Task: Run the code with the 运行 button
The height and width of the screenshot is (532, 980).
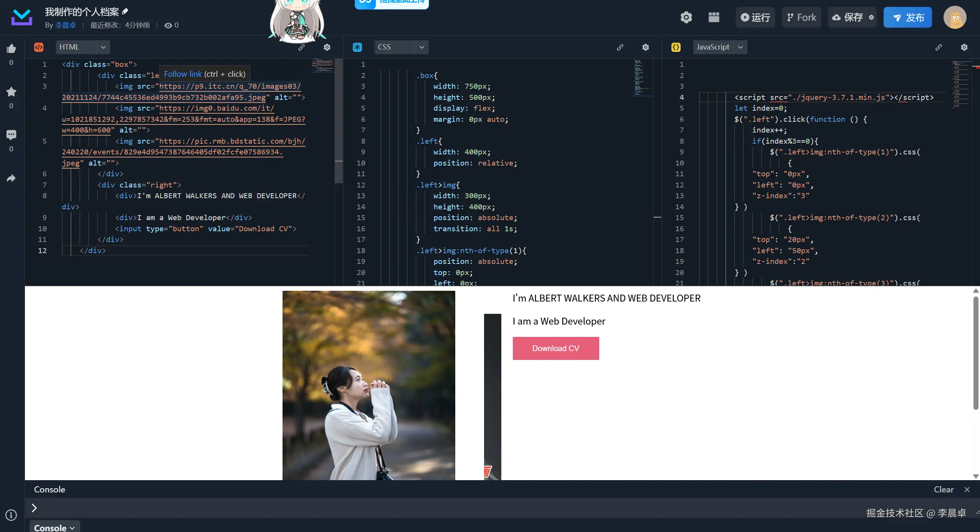Action: click(x=755, y=17)
